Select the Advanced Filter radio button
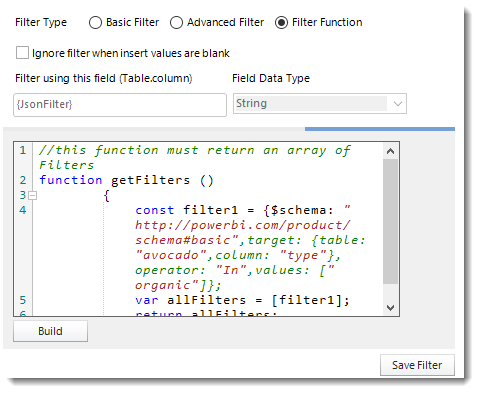 coord(176,23)
